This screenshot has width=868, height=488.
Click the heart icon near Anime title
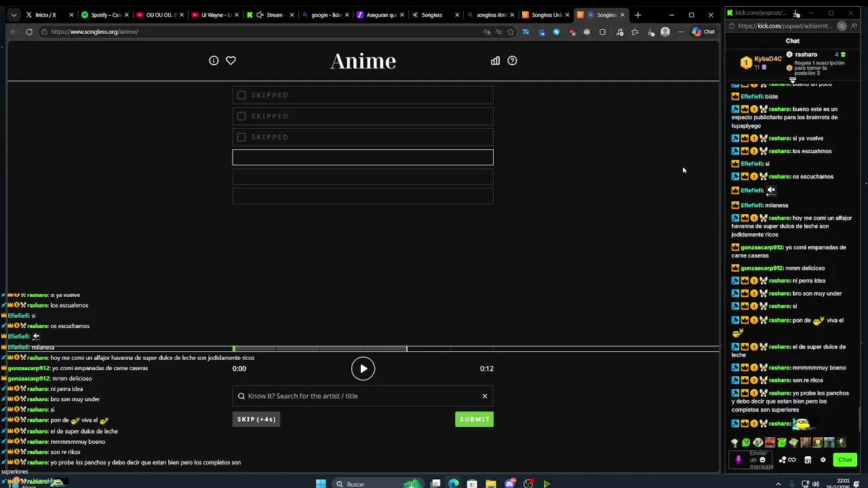coord(231,60)
